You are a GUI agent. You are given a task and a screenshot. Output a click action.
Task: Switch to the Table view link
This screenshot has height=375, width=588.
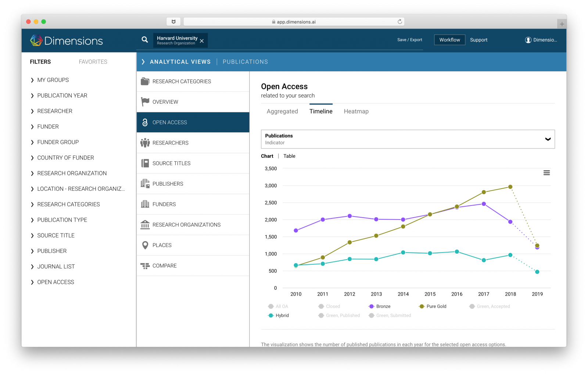point(289,156)
